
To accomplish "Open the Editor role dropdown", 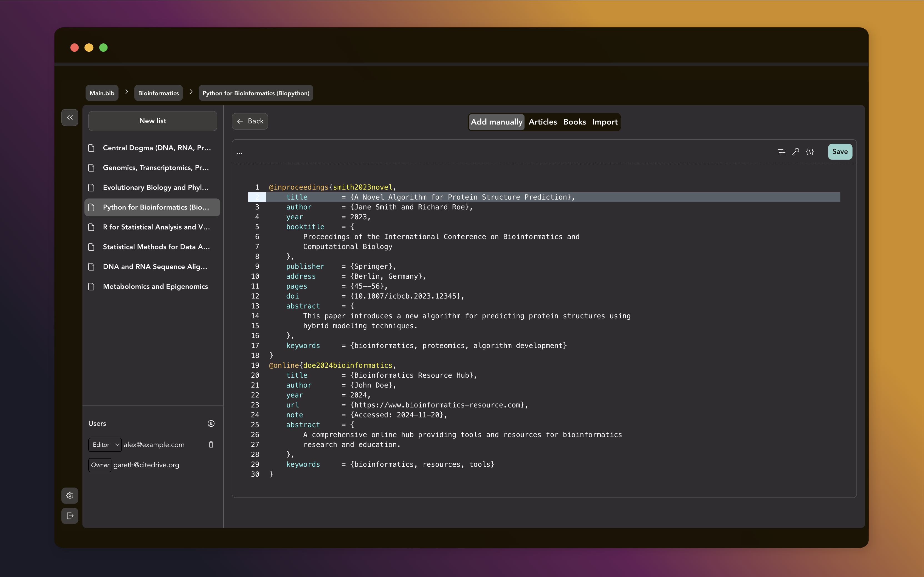I will click(105, 445).
